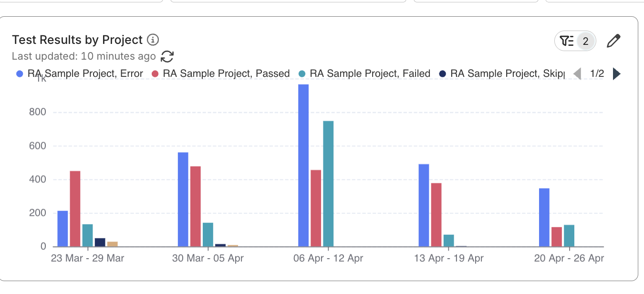Viewport: 644px width, 294px height.
Task: Edit the widget with the pencil icon
Action: tap(613, 41)
